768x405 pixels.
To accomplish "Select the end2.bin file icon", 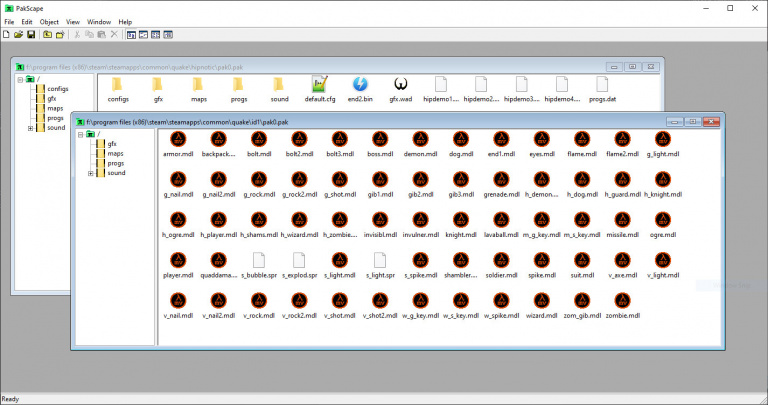I will 360,87.
